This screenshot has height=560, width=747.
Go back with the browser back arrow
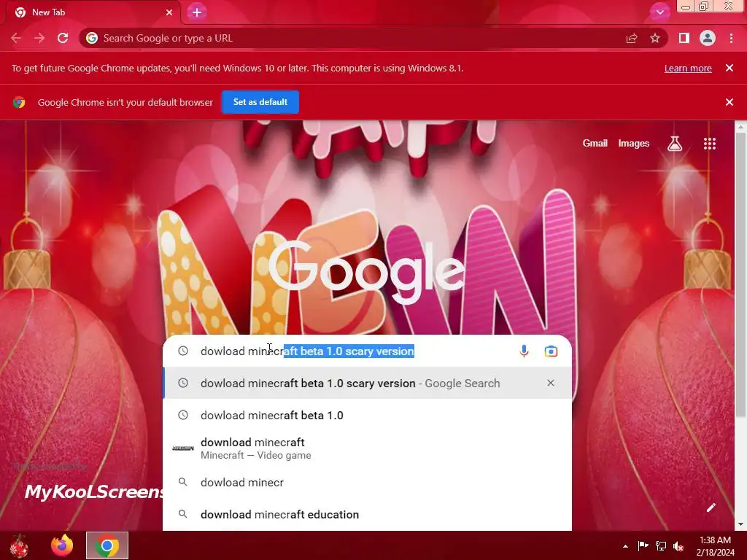point(16,38)
